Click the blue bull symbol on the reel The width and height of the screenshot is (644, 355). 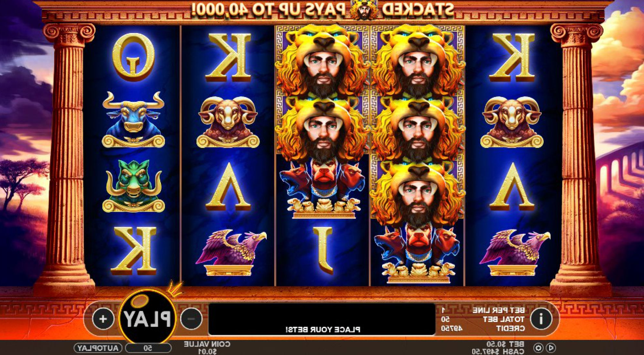133,120
